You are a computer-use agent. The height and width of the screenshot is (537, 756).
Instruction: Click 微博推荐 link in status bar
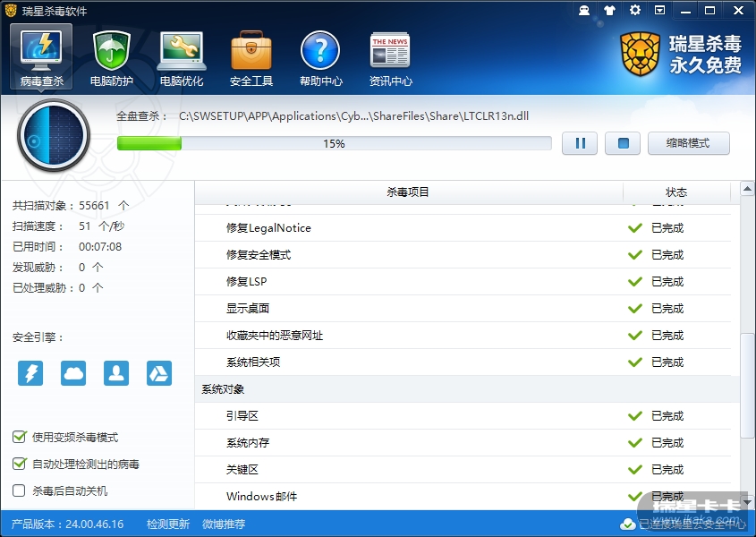pos(224,524)
